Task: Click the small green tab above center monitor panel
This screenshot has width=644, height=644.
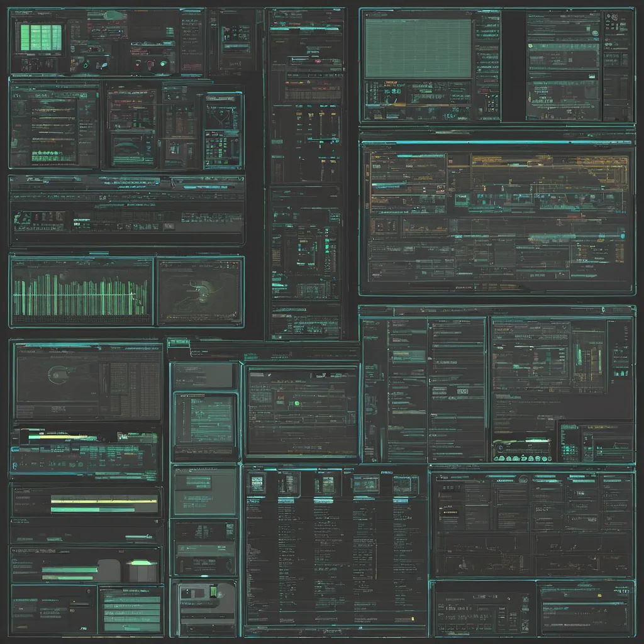Action: [179, 342]
